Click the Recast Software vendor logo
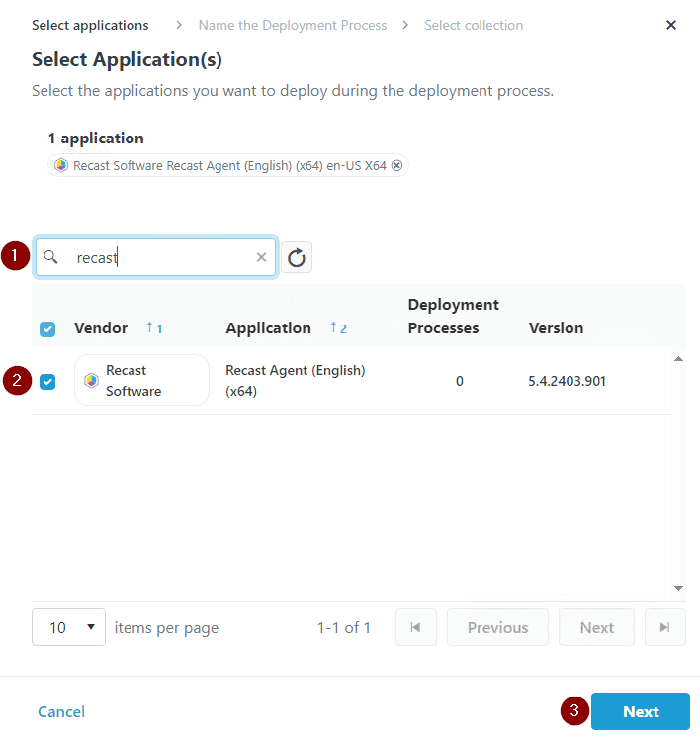This screenshot has width=700, height=743. pos(91,381)
